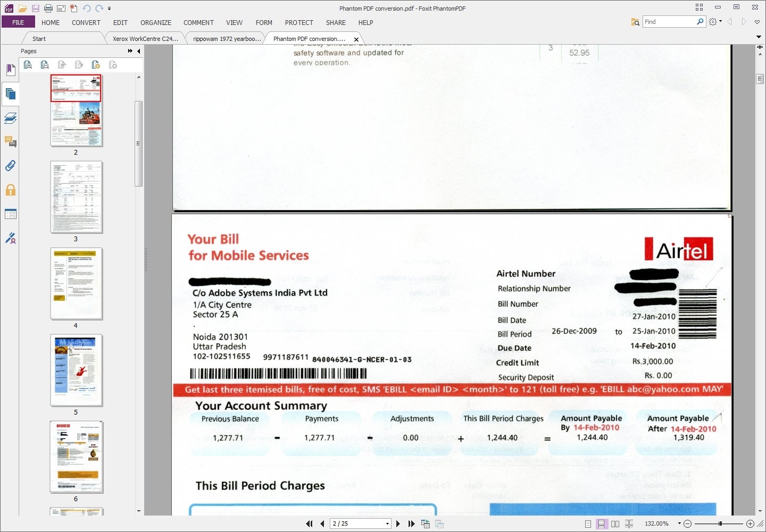Open the HELP ribbon tab
This screenshot has height=532, width=766.
(365, 23)
